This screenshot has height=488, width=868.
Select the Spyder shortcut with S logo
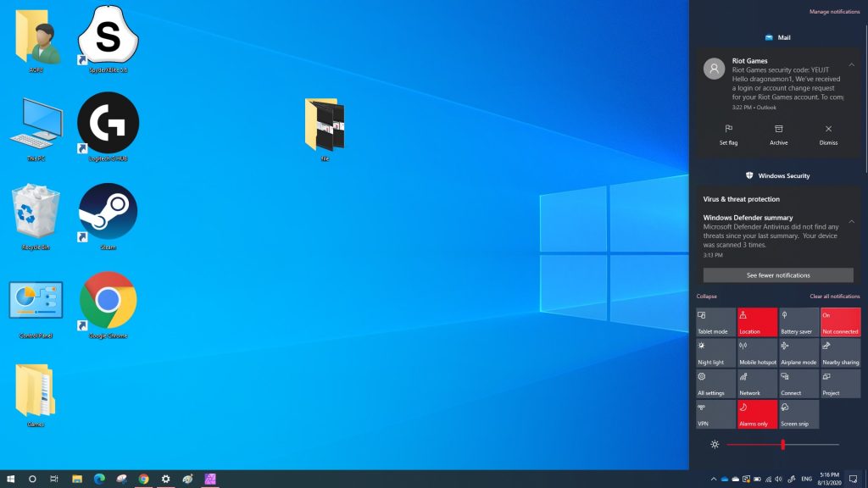coord(108,39)
